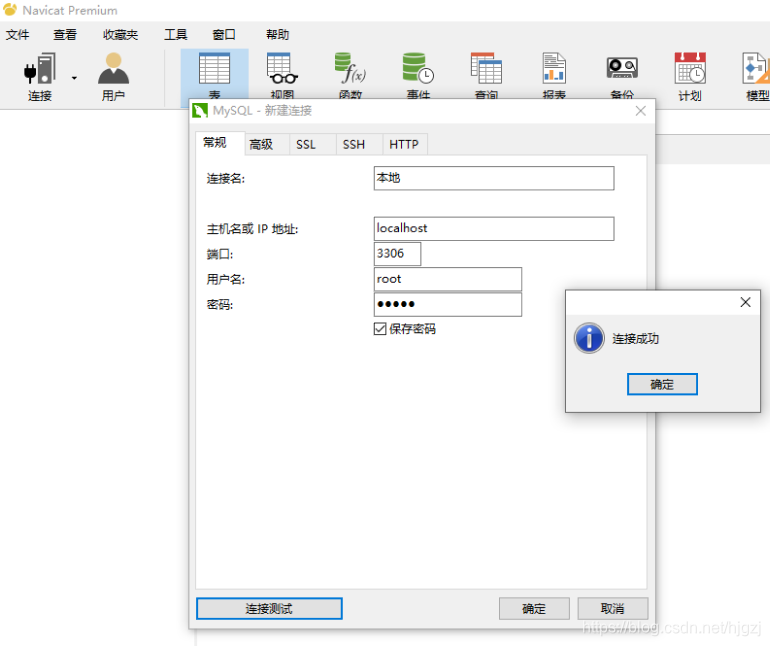770x646 pixels.
Task: Close the MySQL new connection dialog
Action: pos(640,111)
